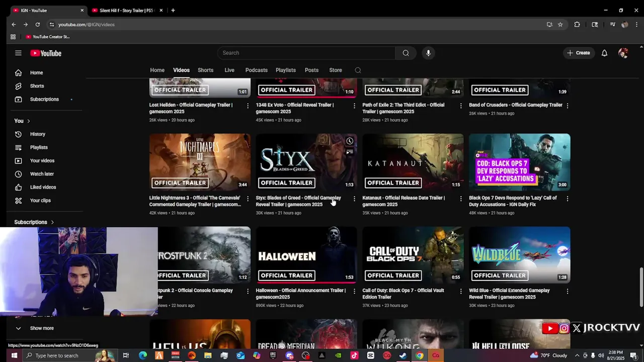
Task: Open Lost Hellden gameplay trailer title link
Action: (191, 108)
